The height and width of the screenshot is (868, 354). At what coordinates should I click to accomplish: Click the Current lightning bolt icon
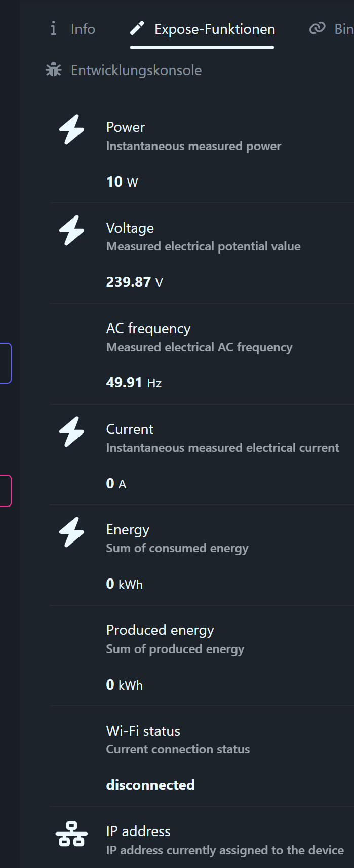(72, 431)
